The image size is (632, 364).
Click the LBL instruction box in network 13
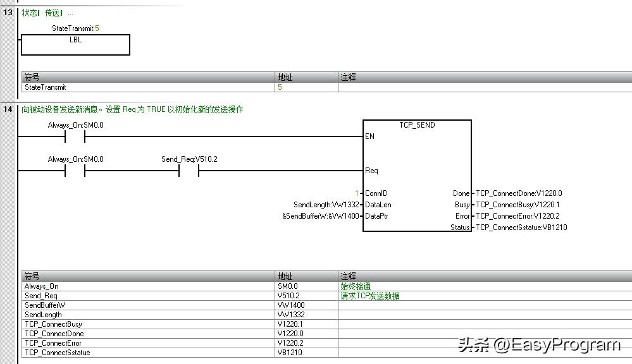[x=75, y=45]
